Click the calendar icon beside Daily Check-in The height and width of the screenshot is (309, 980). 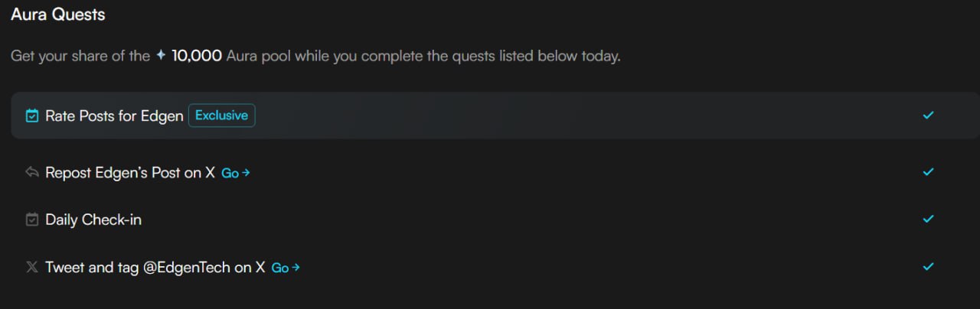pos(32,220)
